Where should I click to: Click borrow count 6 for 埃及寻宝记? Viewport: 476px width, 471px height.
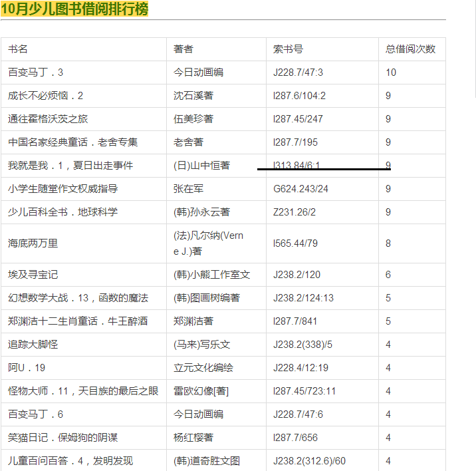[388, 275]
